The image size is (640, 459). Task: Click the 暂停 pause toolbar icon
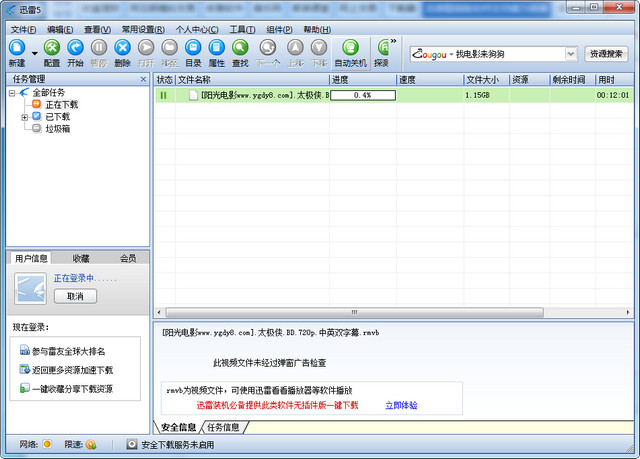pos(99,53)
